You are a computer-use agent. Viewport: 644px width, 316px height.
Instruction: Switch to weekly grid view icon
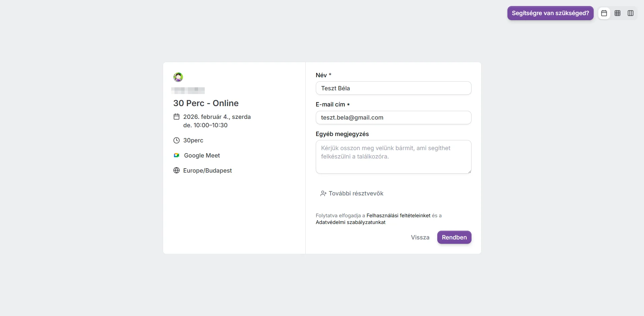(x=617, y=13)
